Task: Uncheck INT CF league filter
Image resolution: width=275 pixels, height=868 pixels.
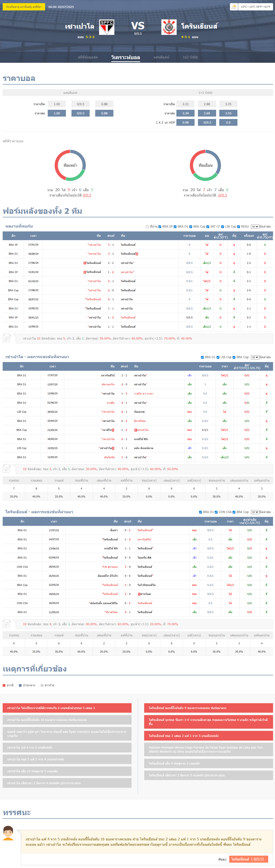Action: (208, 227)
